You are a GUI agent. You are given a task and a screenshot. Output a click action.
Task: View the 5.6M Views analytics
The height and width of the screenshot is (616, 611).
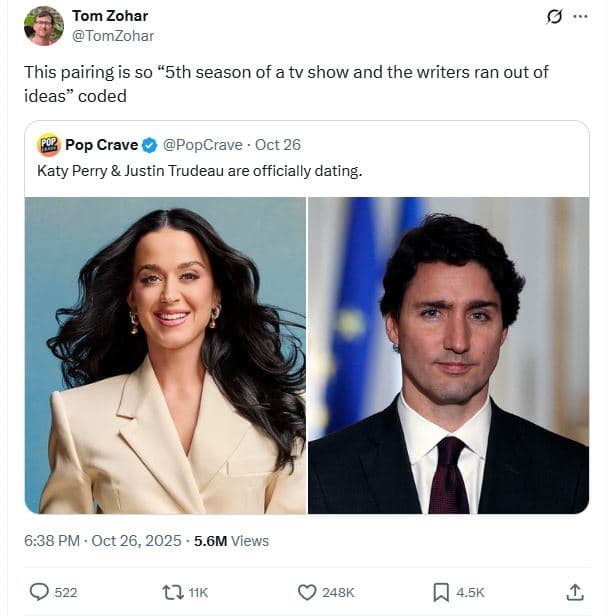pyautogui.click(x=231, y=540)
